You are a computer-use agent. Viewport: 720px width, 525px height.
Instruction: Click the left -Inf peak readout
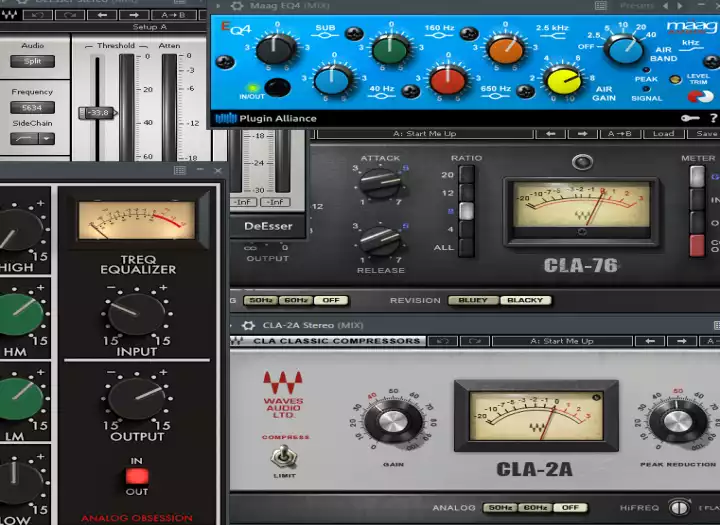click(243, 202)
